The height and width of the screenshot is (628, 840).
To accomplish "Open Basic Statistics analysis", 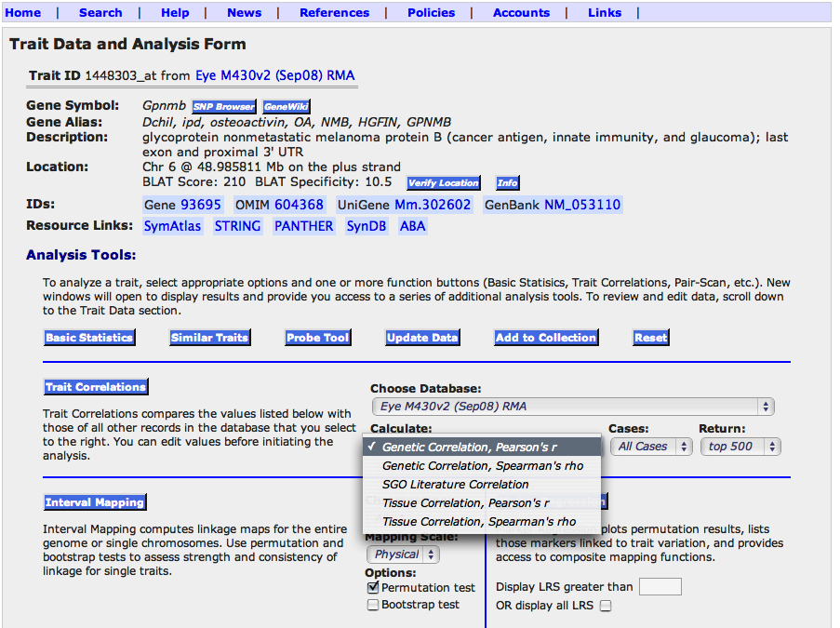I will (89, 338).
